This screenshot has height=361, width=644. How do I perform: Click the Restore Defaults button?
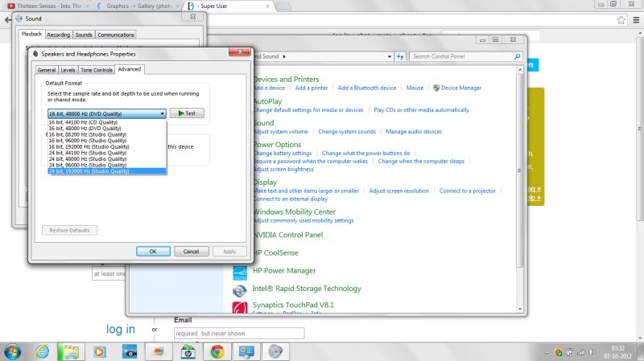coord(69,231)
